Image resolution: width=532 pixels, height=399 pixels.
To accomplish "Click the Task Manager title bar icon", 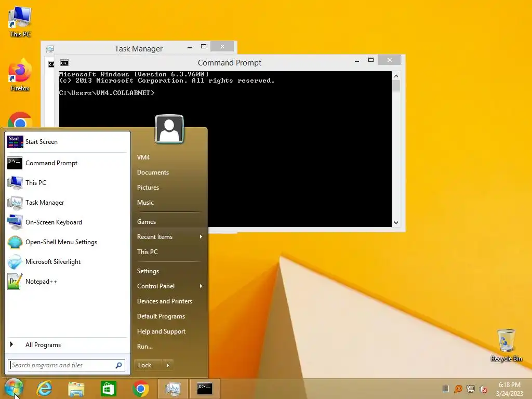I will click(50, 49).
